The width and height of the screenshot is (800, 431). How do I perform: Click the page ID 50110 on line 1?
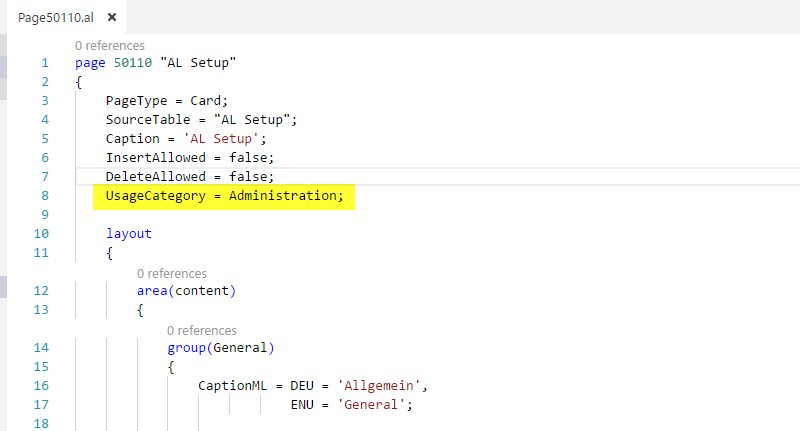133,63
